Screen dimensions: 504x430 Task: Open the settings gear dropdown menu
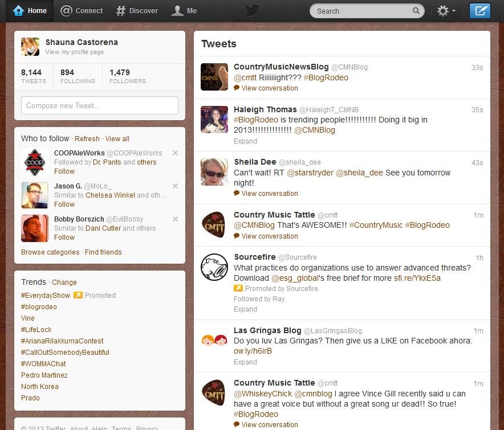pyautogui.click(x=446, y=11)
